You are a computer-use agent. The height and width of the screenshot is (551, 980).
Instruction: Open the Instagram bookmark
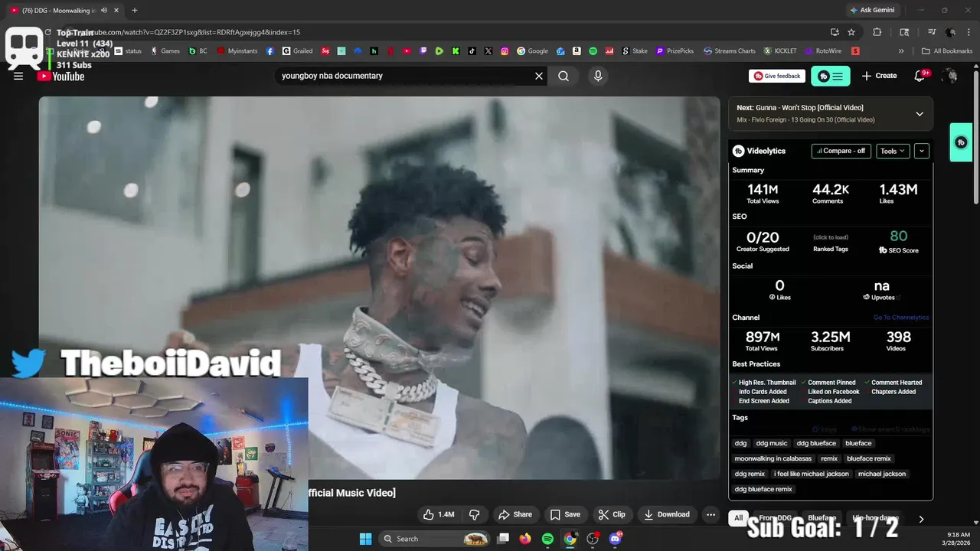tap(505, 51)
